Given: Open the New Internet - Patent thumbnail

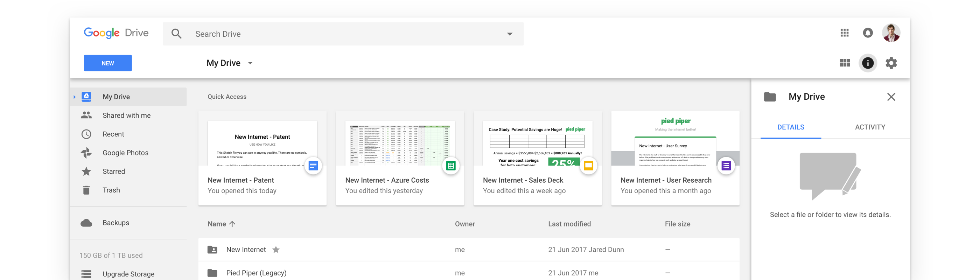Looking at the screenshot, I should coord(262,143).
